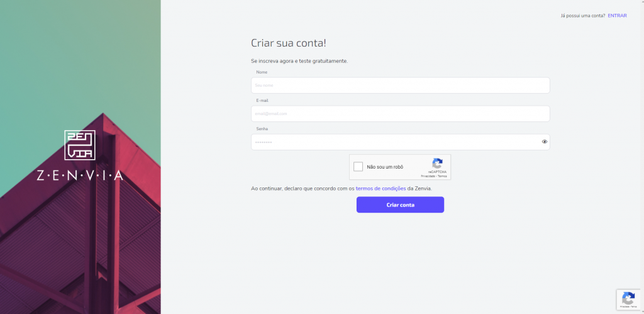Focus the Nome input field
The width and height of the screenshot is (644, 314).
400,85
